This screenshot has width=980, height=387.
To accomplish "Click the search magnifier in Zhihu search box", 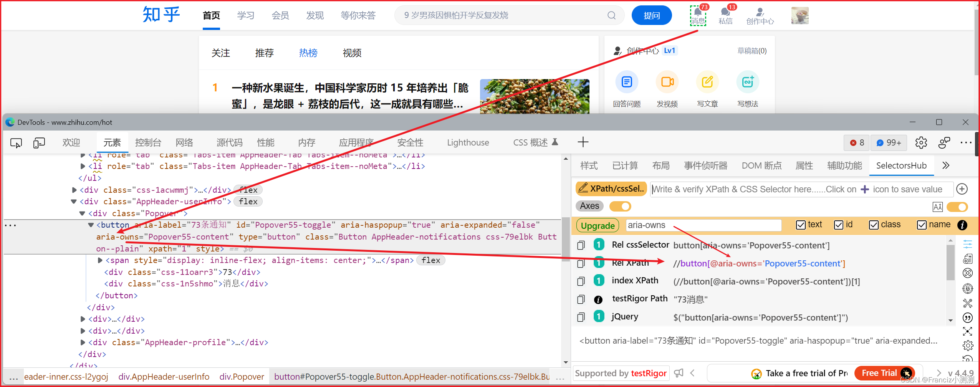I will 611,15.
